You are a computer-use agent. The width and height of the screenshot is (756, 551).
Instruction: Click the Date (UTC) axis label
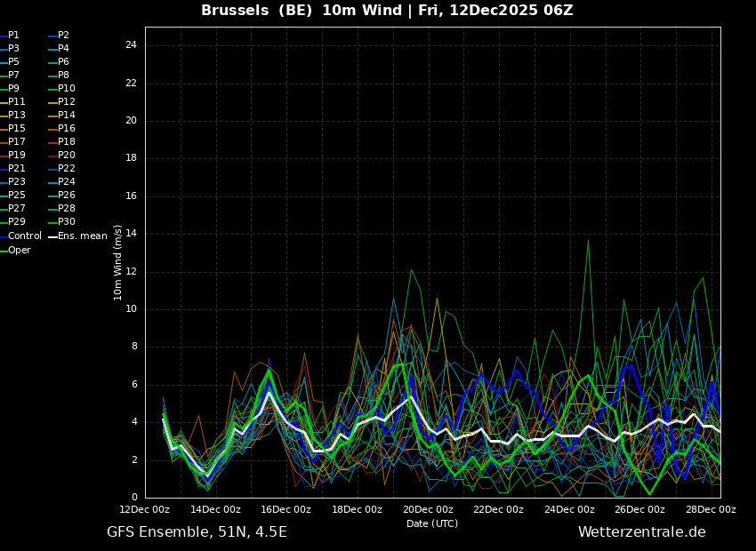coord(432,523)
